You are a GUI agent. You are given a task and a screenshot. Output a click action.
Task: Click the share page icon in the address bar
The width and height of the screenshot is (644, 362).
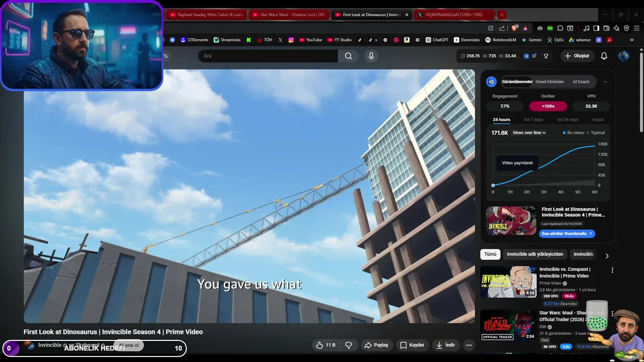coord(502,28)
